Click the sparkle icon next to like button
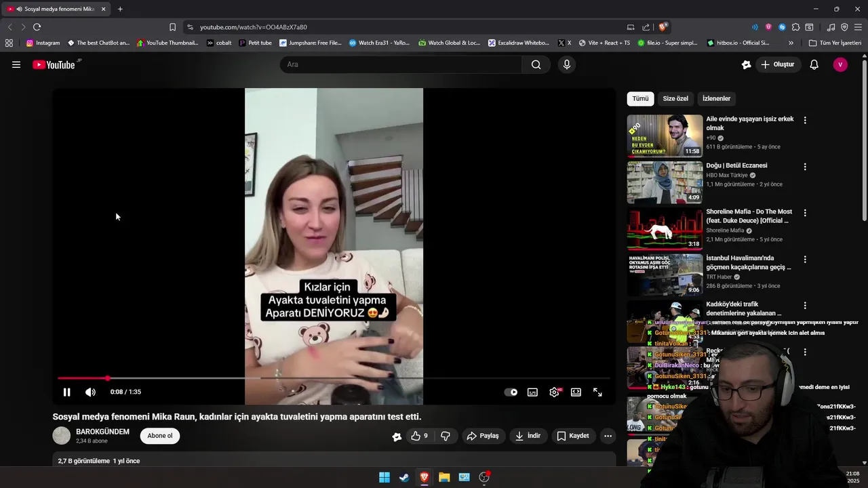 [397, 436]
